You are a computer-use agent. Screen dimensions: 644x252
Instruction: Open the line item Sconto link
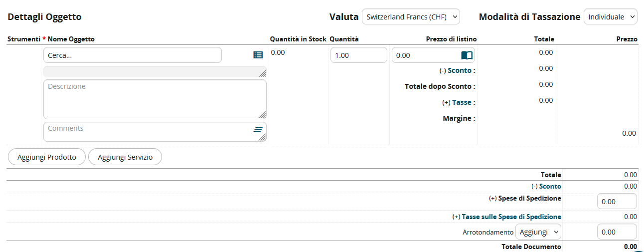(x=461, y=70)
